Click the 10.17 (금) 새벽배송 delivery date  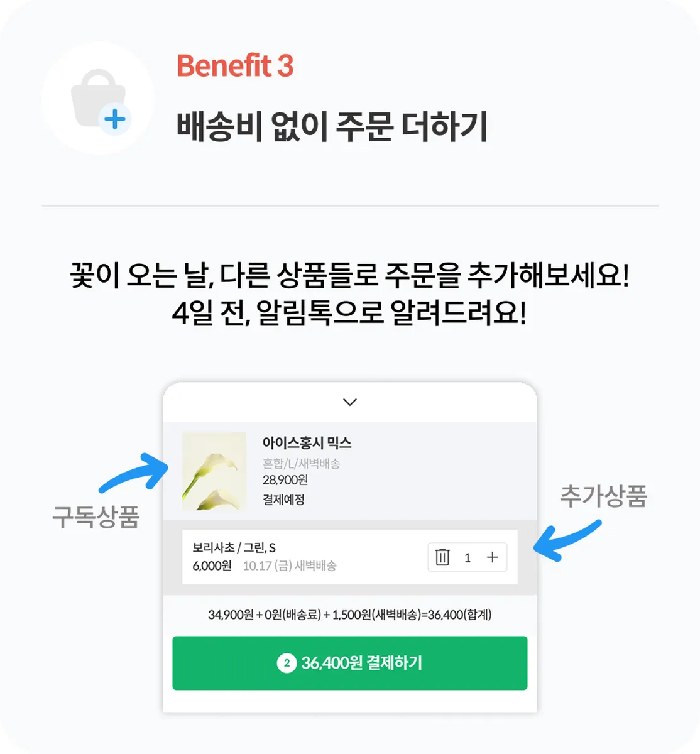tap(290, 566)
